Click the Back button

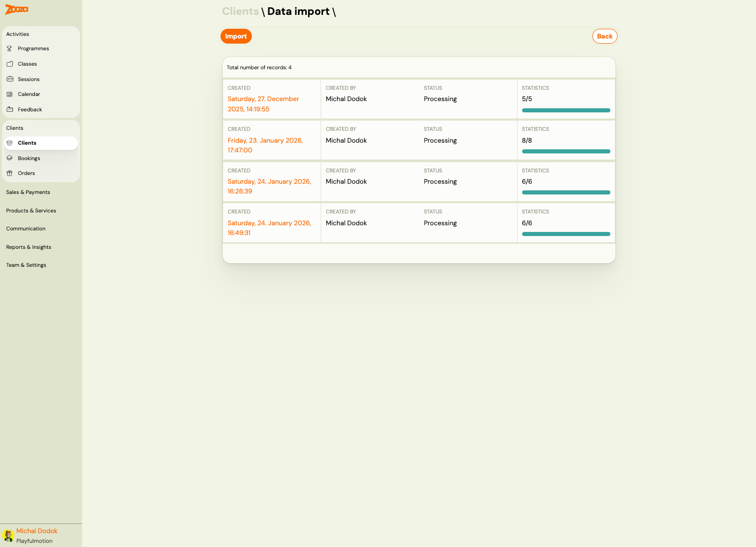tap(605, 36)
